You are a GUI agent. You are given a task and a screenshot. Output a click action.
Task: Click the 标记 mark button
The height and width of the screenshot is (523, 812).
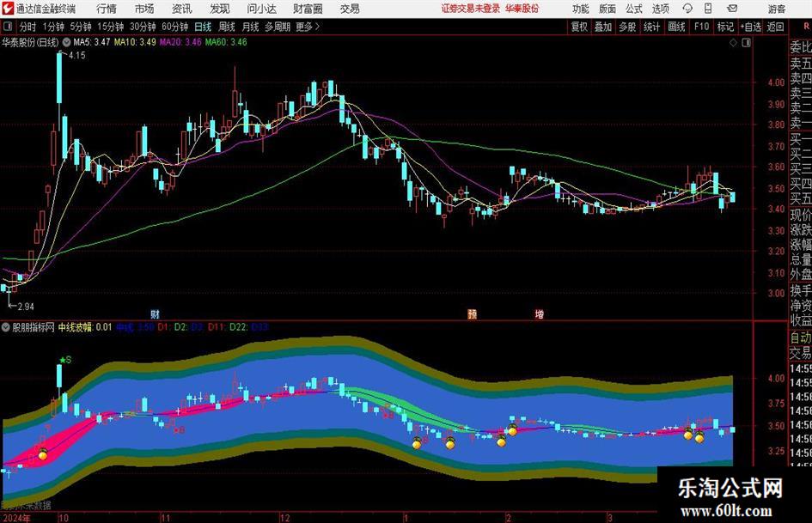(x=725, y=27)
